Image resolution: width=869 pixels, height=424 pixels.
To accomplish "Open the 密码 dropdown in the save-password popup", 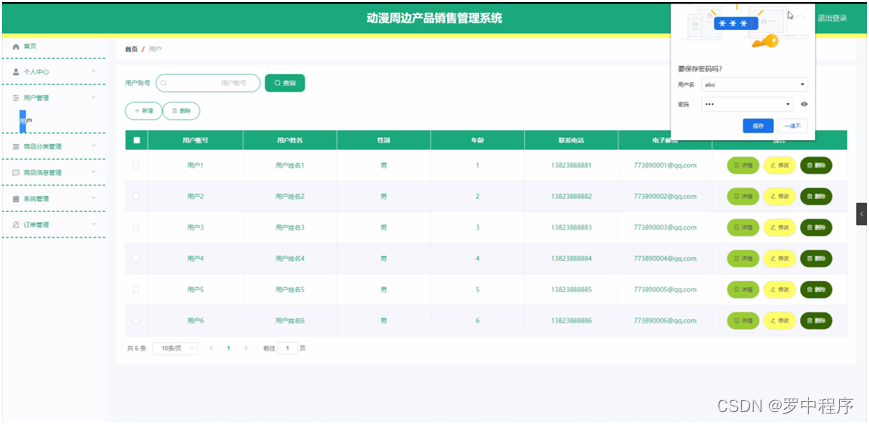I will pyautogui.click(x=748, y=104).
